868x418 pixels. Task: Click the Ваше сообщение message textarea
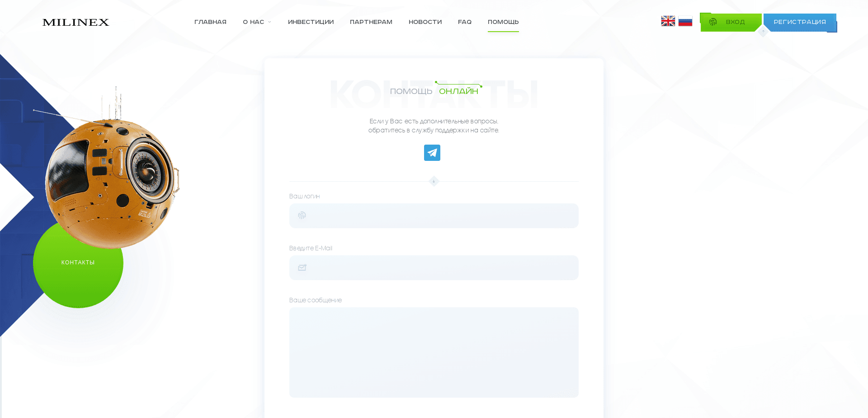click(x=434, y=352)
